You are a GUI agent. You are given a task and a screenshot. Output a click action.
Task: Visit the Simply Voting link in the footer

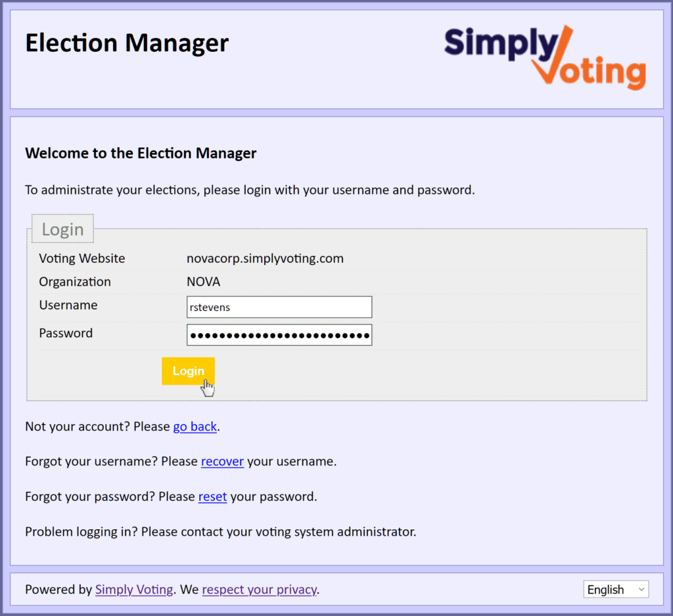coord(134,589)
